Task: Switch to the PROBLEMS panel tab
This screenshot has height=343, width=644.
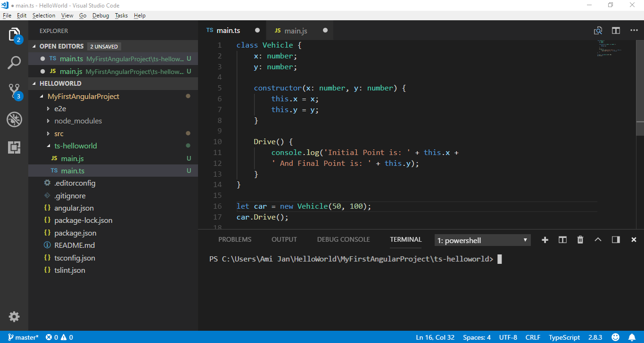Action: (x=235, y=239)
